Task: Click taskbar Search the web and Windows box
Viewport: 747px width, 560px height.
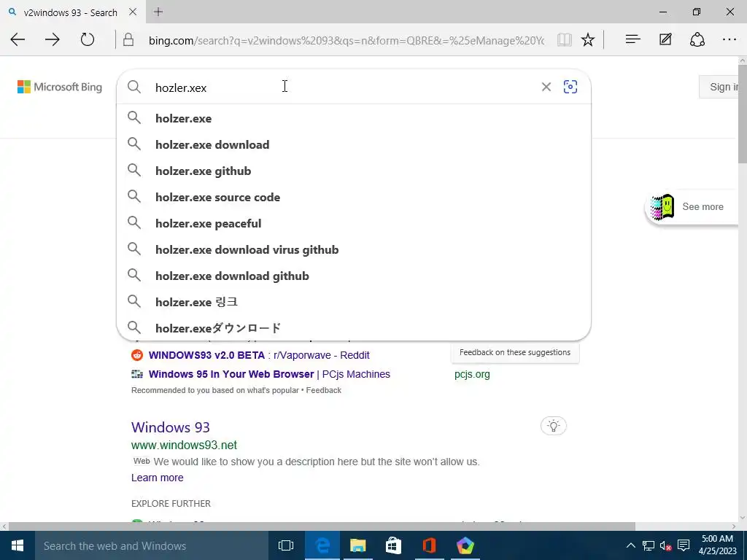Action: point(152,545)
